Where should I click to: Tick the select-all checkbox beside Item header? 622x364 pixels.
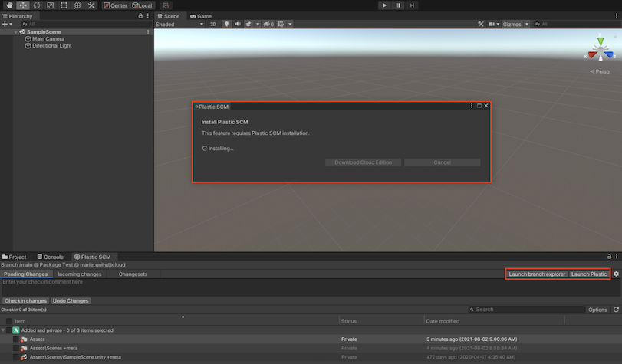click(9, 321)
